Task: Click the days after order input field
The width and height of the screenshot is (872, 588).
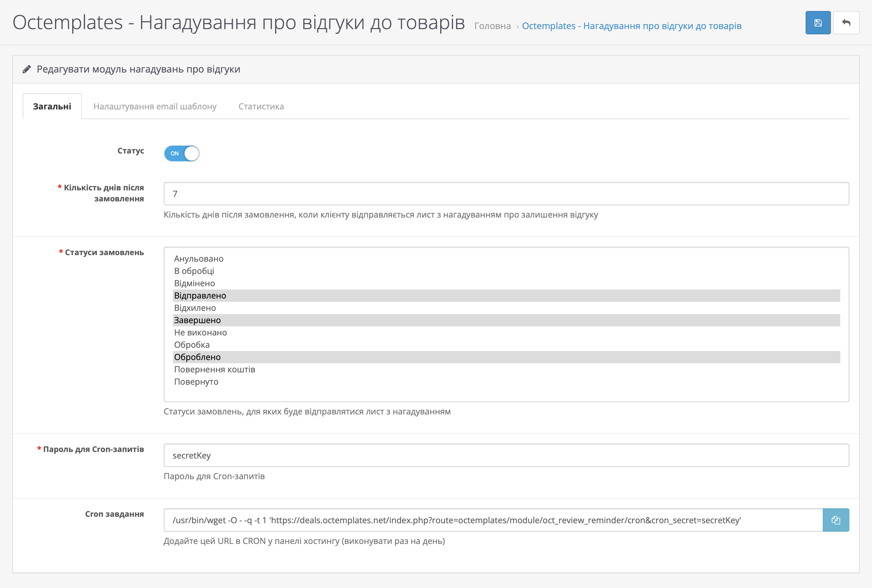Action: point(506,194)
